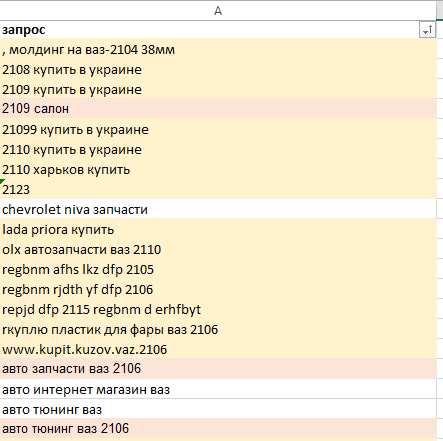Select cell with молдинг на ваз-2104 38мм
The image size is (443, 441).
coord(218,50)
